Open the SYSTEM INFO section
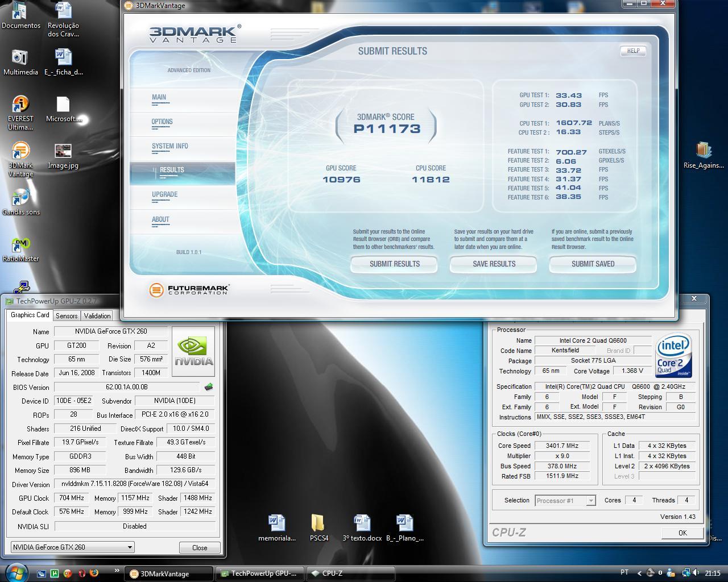728x582 pixels. pyautogui.click(x=169, y=146)
